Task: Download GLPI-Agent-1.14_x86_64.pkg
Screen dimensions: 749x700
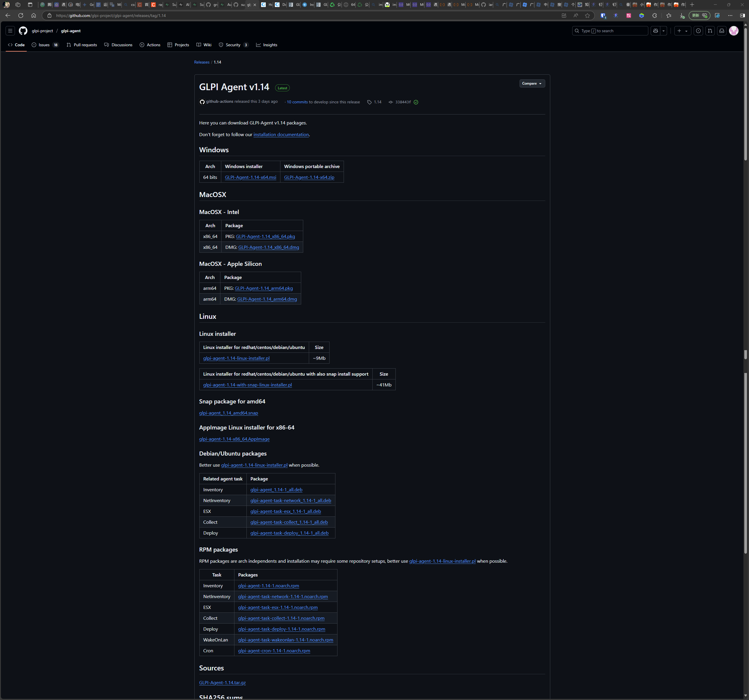Action: pos(265,236)
